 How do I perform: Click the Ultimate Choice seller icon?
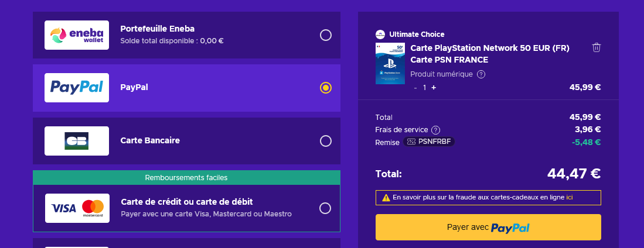380,35
